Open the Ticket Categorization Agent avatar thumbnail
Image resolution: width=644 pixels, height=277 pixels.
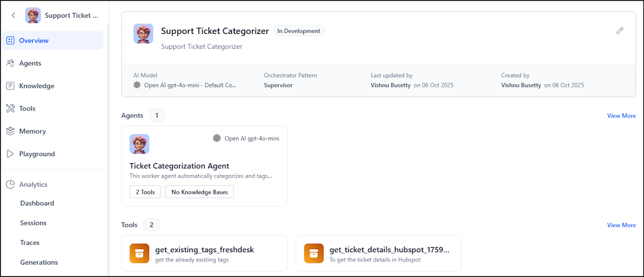pos(140,144)
